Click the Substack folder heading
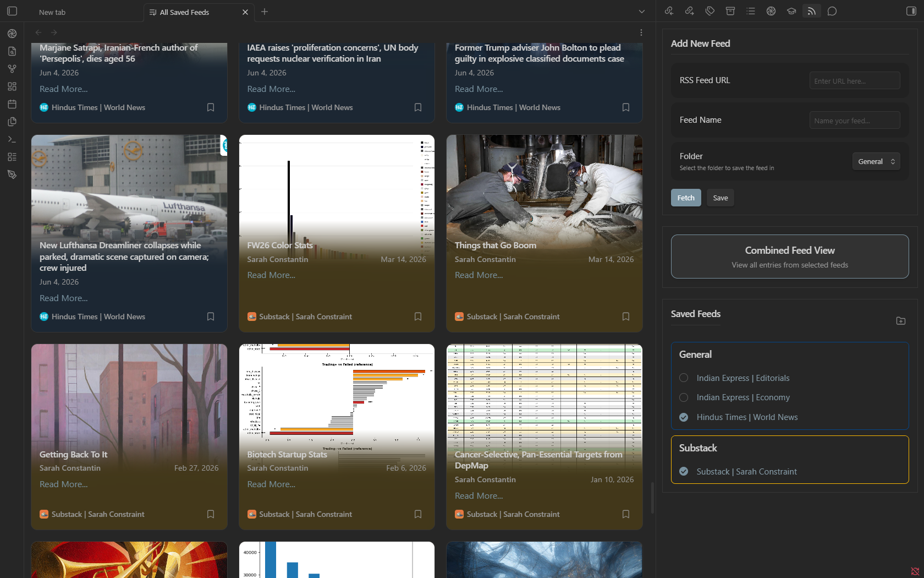This screenshot has height=578, width=924. tap(698, 448)
